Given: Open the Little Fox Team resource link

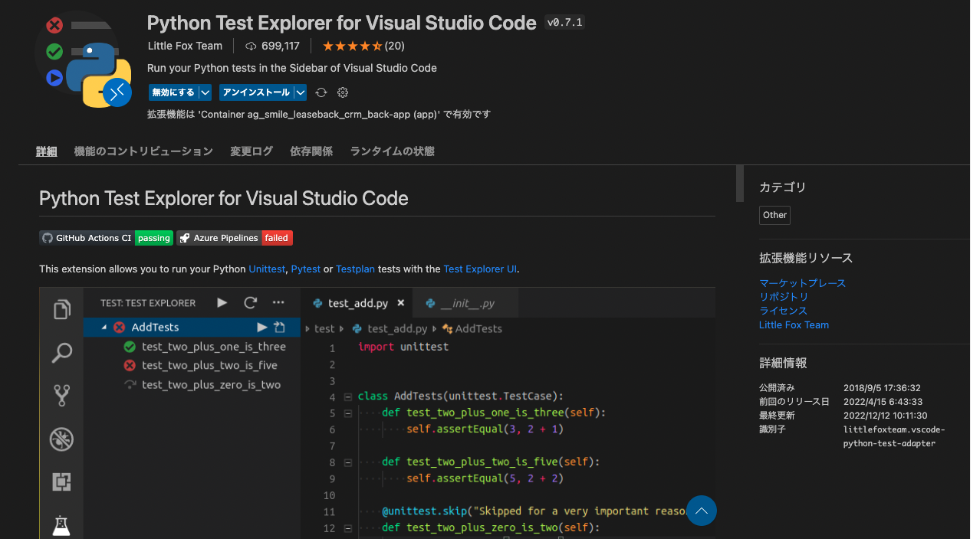Looking at the screenshot, I should point(794,325).
